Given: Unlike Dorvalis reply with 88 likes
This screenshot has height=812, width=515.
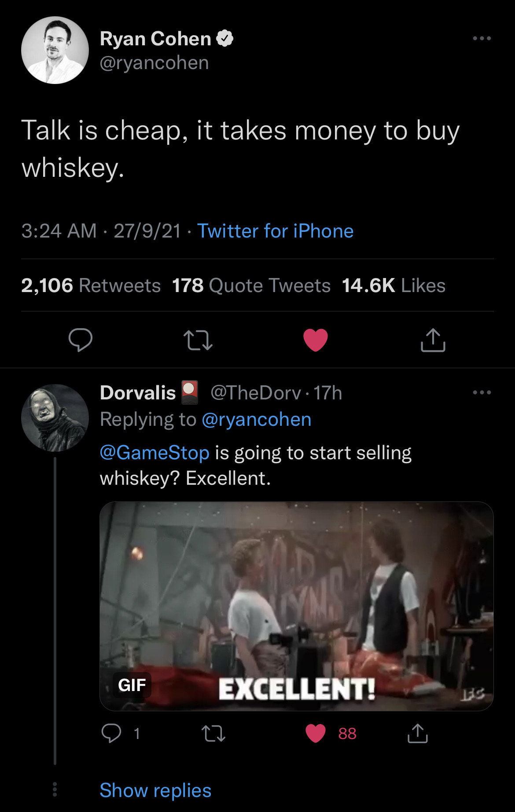Looking at the screenshot, I should [x=316, y=733].
